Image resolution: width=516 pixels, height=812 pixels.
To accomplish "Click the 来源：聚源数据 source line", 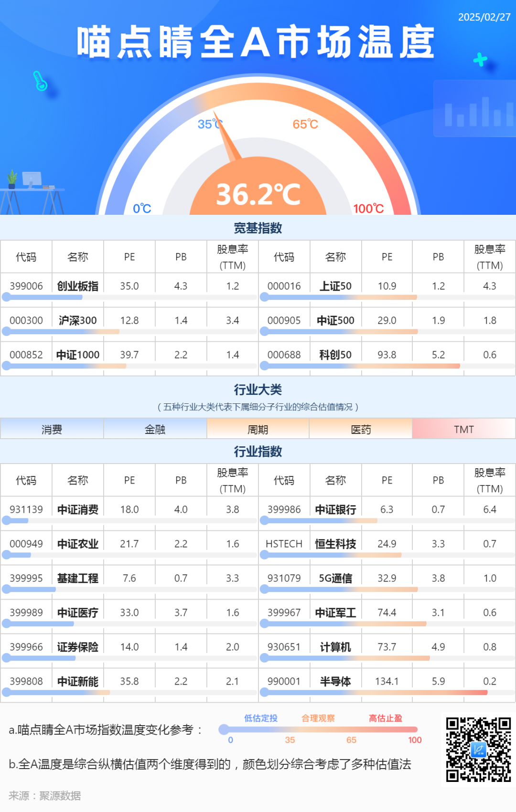I will pyautogui.click(x=45, y=796).
